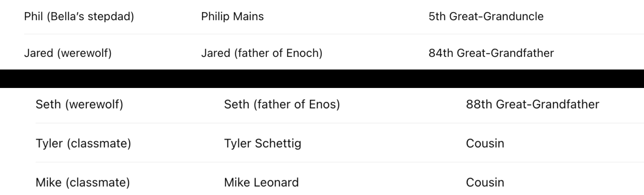Click the divider line between Tyler and Mike rows
This screenshot has height=195, width=644.
(x=322, y=162)
